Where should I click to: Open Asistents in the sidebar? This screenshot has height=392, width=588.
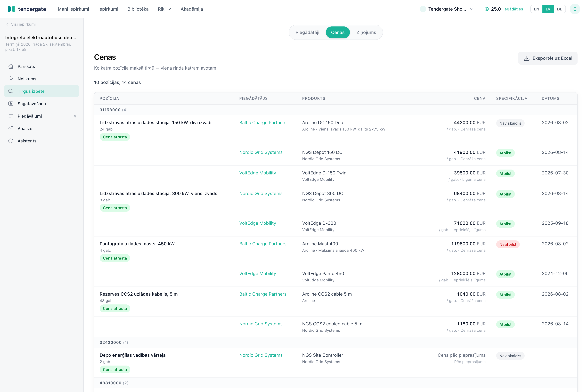[41, 141]
